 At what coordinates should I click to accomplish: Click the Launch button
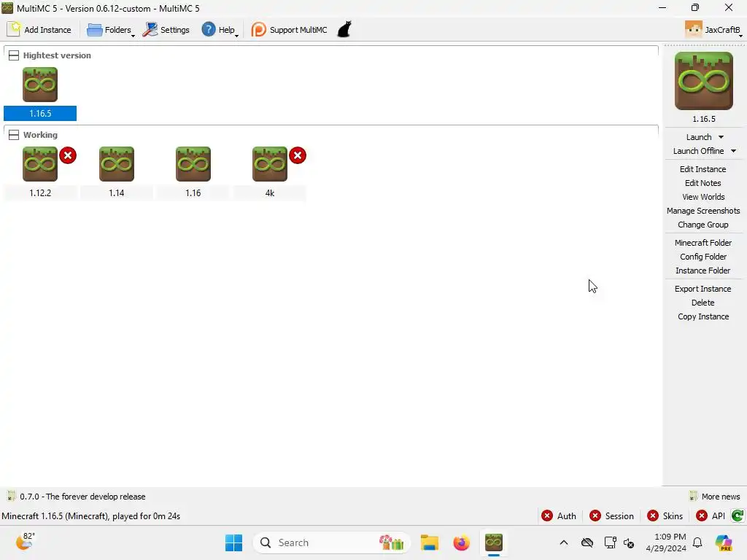698,137
